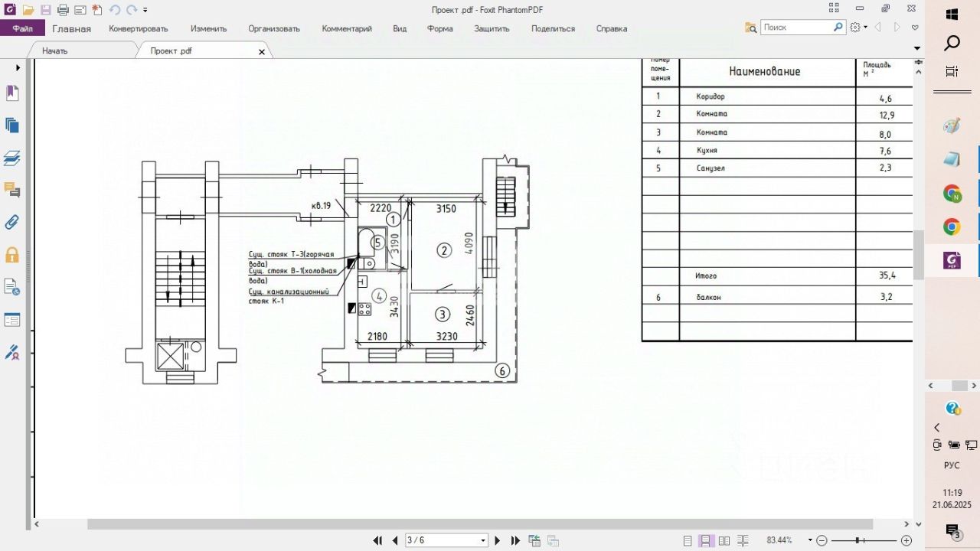Switch to the Начать document tab

click(x=55, y=51)
